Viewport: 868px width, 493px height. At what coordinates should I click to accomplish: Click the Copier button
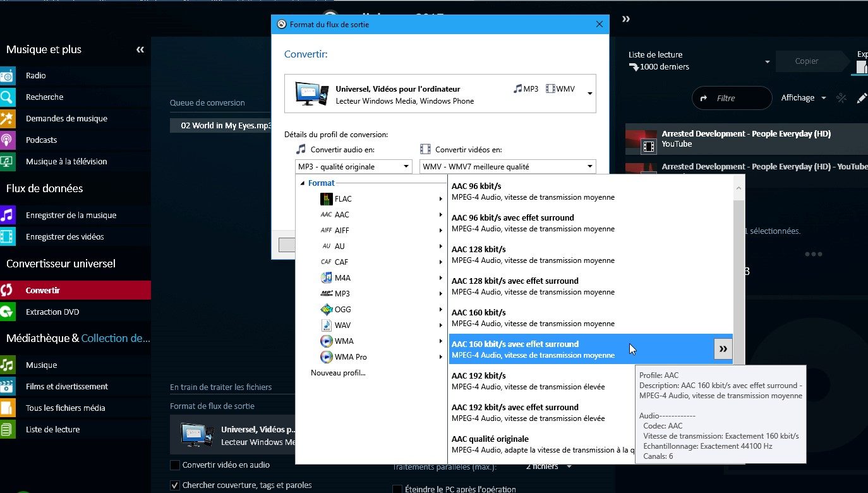807,61
